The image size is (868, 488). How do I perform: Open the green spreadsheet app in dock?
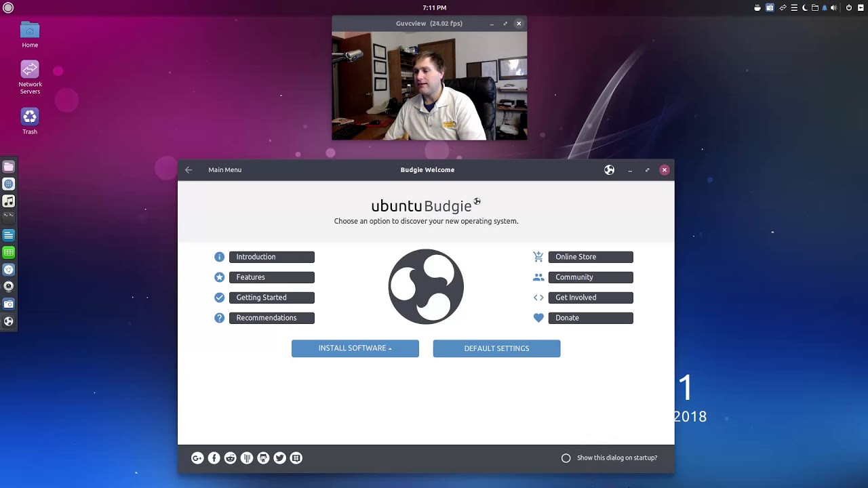click(x=8, y=252)
